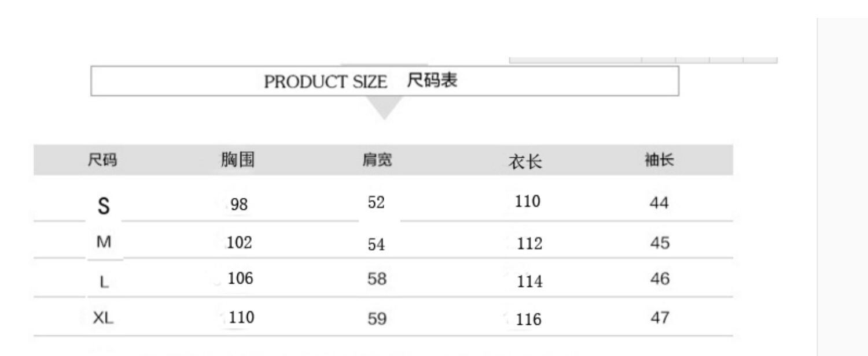Click the sleeve length value 44

point(660,203)
